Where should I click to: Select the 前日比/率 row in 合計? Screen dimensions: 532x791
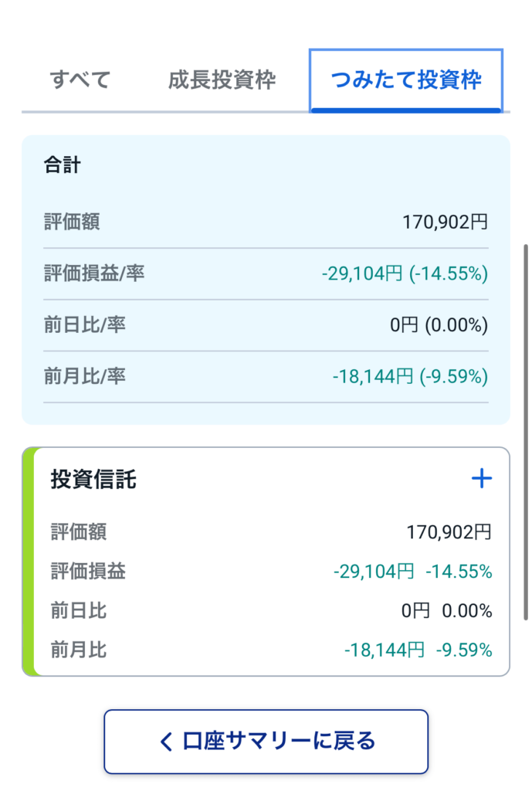click(x=266, y=325)
